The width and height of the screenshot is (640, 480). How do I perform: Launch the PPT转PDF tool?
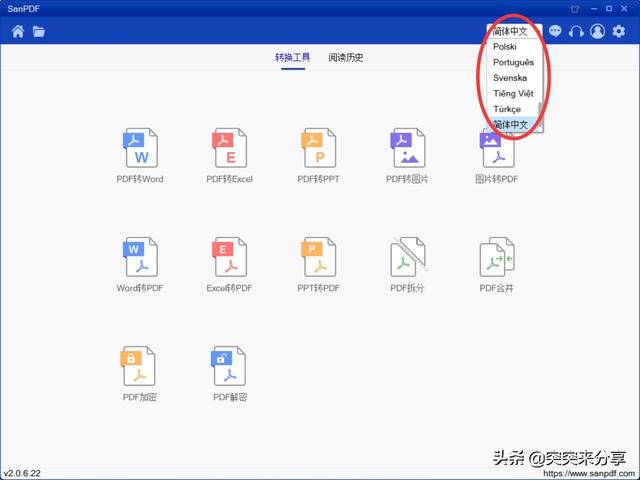(x=318, y=264)
